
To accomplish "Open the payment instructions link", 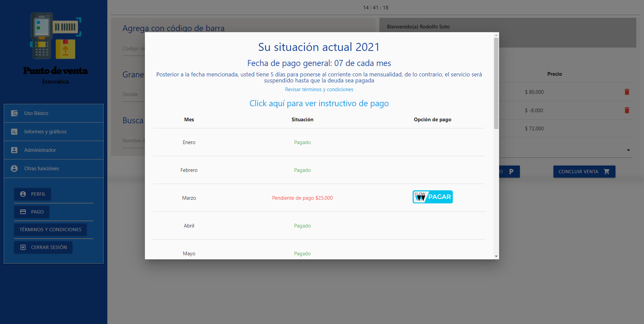I will 319,104.
